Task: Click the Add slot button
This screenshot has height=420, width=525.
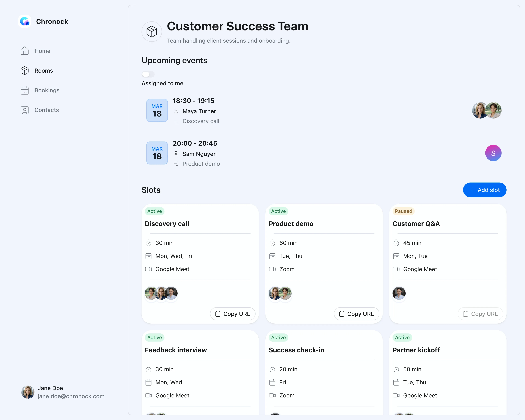Action: pos(485,190)
